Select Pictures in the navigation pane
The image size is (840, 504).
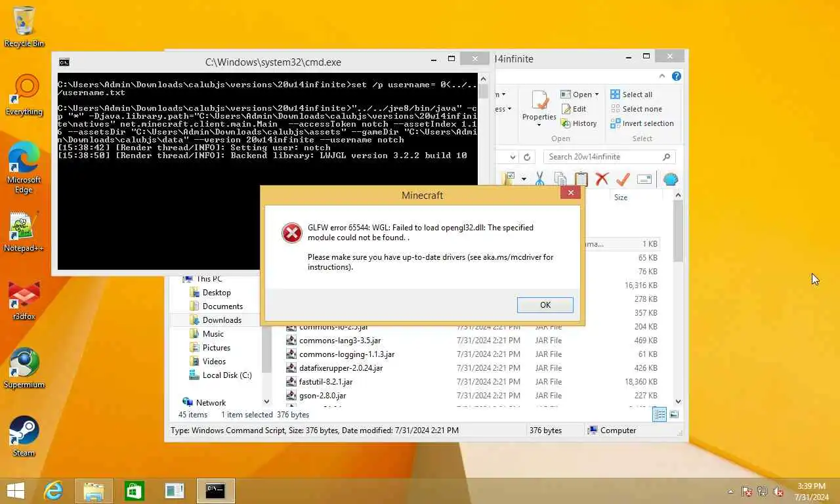point(217,348)
